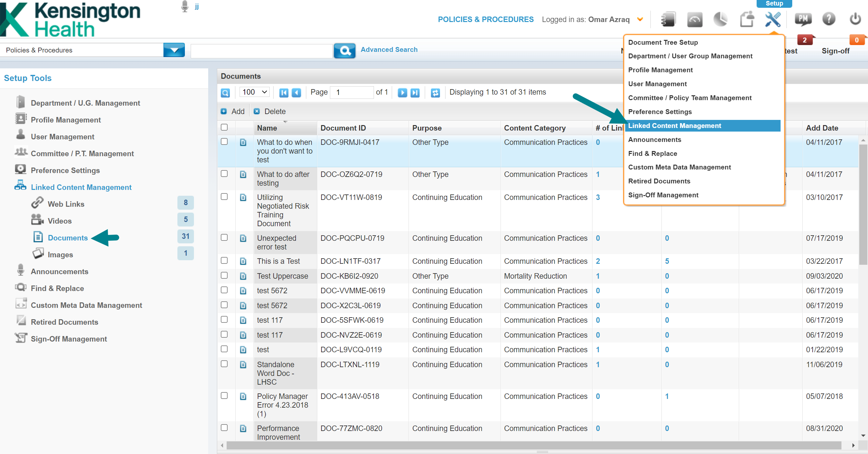Click the document export icon in header
The height and width of the screenshot is (454, 868).
[747, 19]
